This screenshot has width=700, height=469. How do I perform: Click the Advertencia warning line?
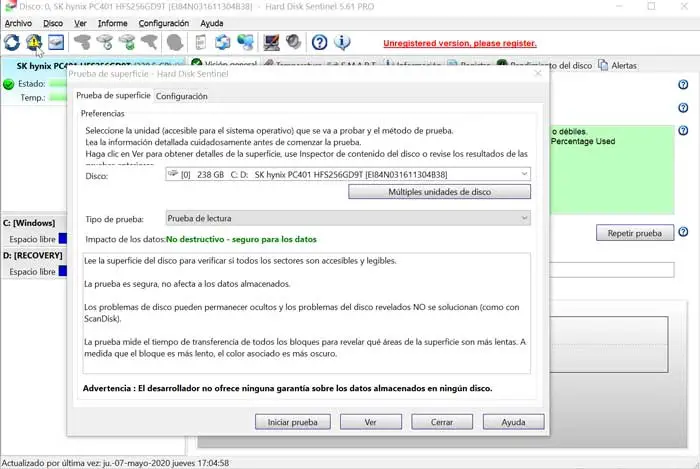click(x=288, y=388)
